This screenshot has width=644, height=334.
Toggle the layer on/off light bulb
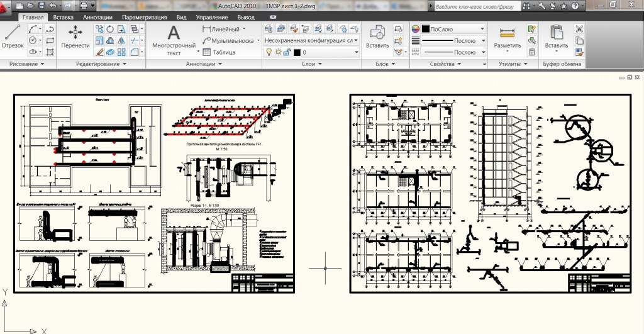tap(269, 52)
